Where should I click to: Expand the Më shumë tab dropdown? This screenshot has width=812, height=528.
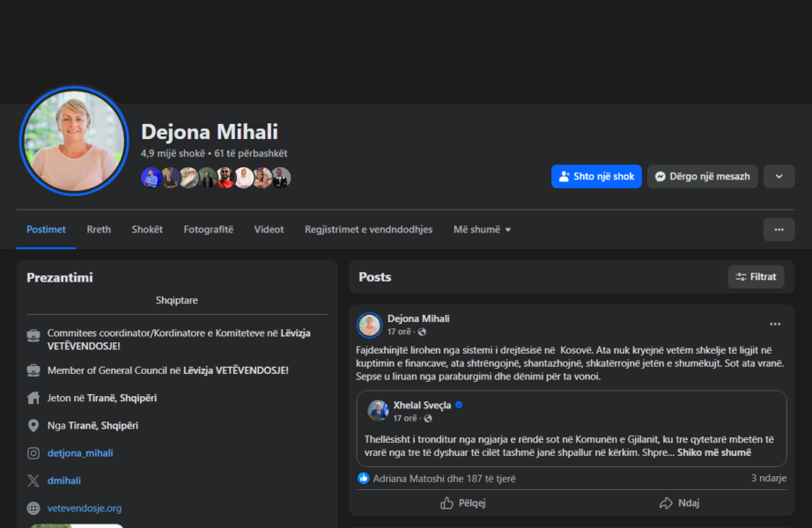point(482,230)
